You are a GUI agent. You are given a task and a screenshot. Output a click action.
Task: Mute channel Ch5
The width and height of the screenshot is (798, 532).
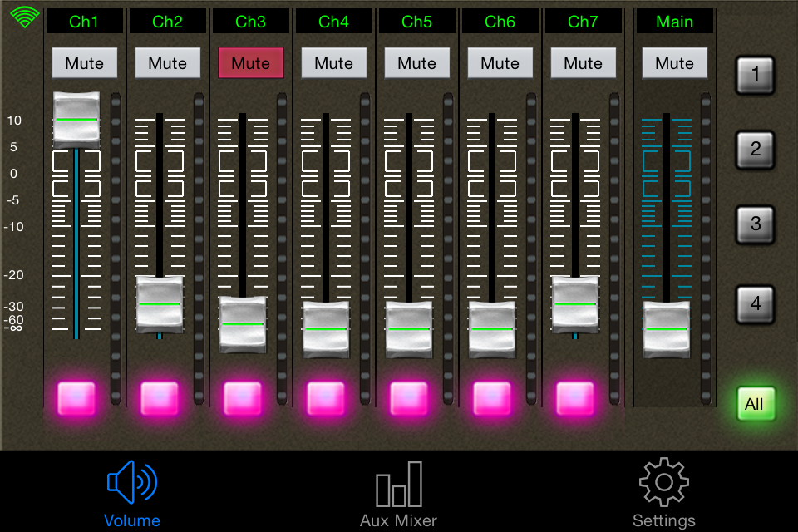click(x=416, y=63)
